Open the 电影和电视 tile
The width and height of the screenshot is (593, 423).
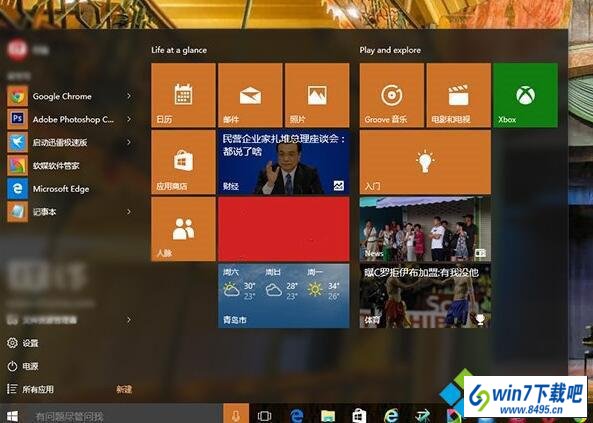point(459,95)
